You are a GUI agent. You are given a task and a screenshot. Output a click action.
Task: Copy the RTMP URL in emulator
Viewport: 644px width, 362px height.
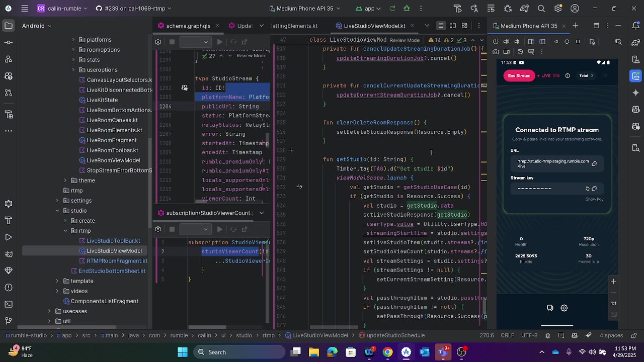pyautogui.click(x=594, y=164)
